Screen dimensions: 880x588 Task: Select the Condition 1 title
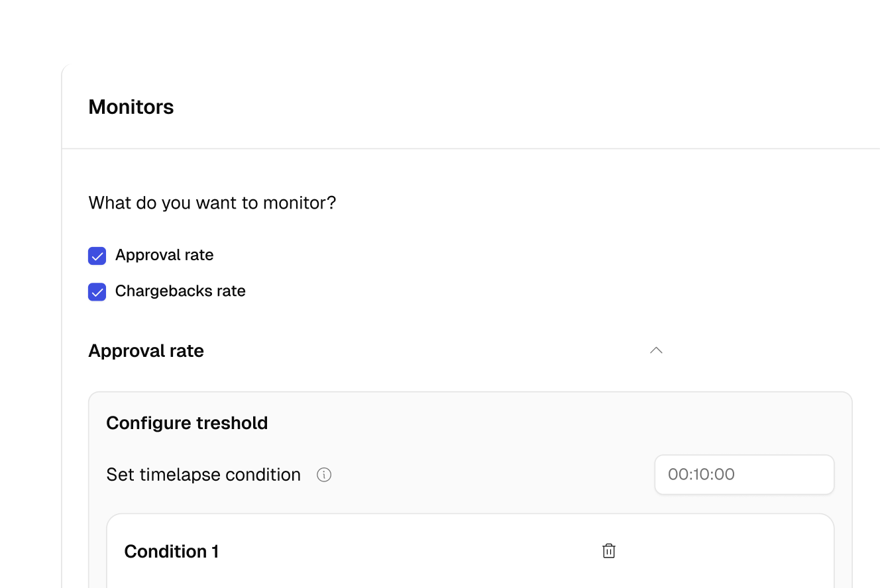click(x=172, y=551)
